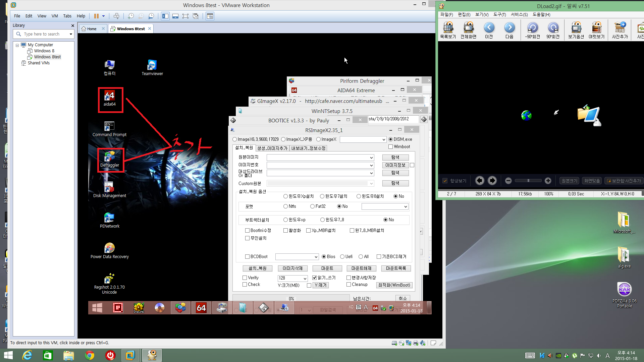Open Disk Management shortcut in VM
The height and width of the screenshot is (362, 644).
click(x=109, y=190)
